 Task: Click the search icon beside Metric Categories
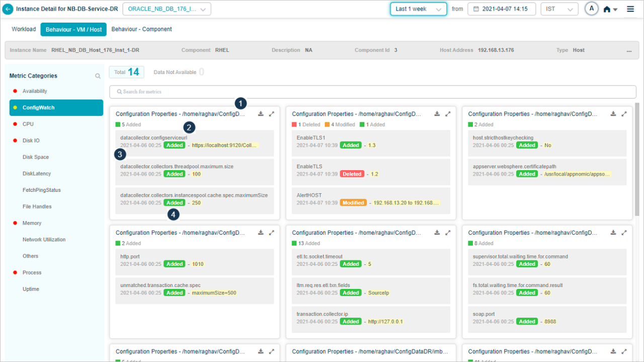pyautogui.click(x=98, y=76)
